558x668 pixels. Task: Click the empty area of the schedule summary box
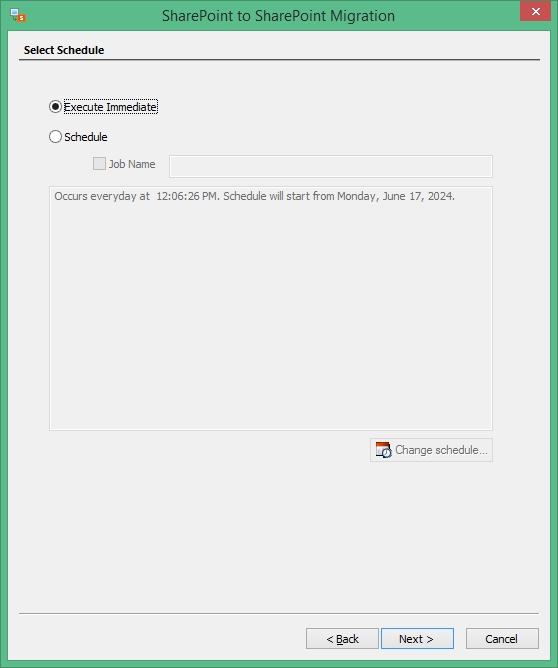[x=271, y=315]
